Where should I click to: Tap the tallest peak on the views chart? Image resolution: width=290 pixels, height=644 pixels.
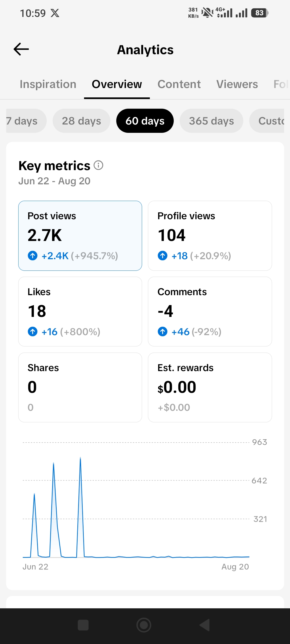tap(80, 458)
